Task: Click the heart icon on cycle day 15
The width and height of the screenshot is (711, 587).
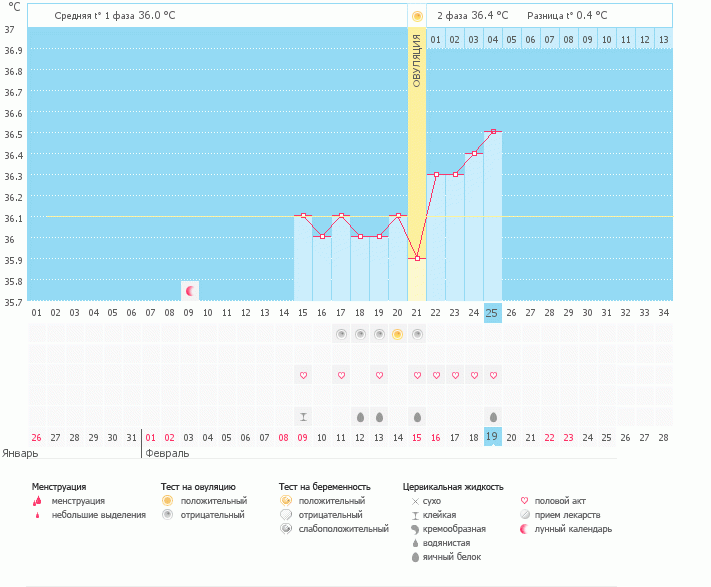Action: tap(303, 375)
